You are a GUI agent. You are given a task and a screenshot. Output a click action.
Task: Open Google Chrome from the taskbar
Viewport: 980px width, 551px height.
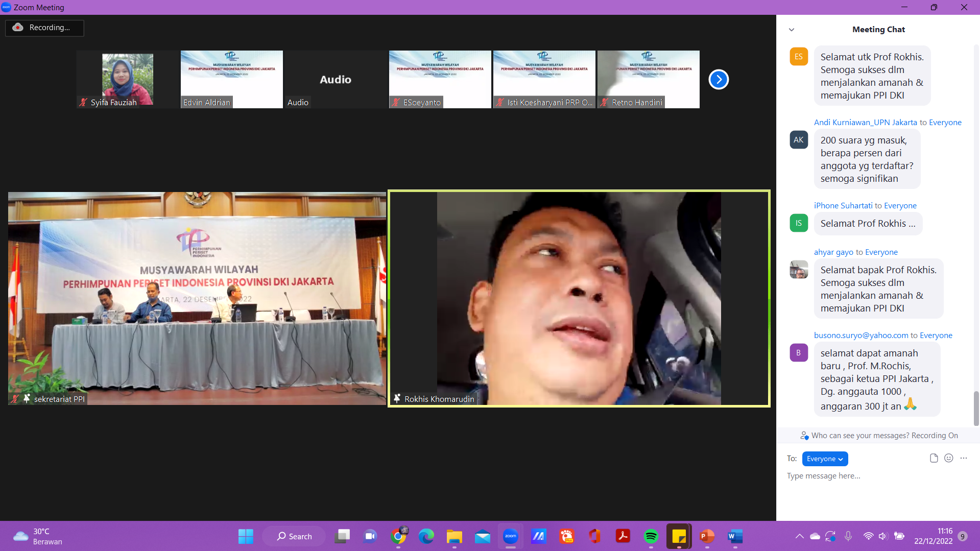[398, 536]
